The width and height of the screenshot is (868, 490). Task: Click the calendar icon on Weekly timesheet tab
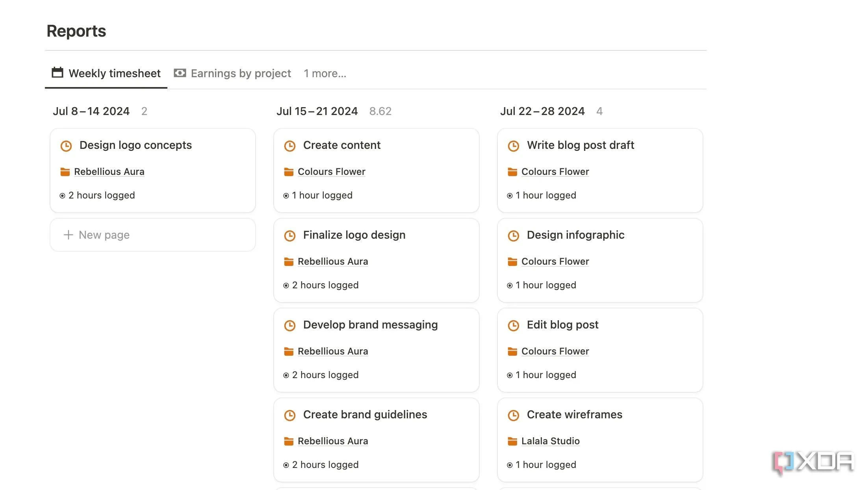[x=57, y=73]
